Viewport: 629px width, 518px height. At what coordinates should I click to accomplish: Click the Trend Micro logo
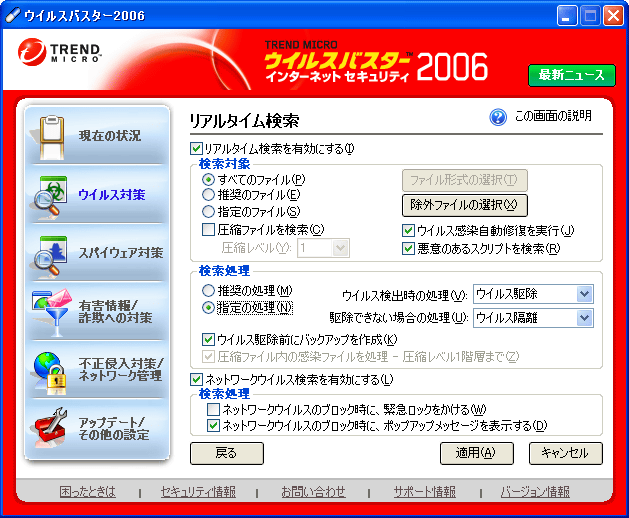click(x=59, y=53)
